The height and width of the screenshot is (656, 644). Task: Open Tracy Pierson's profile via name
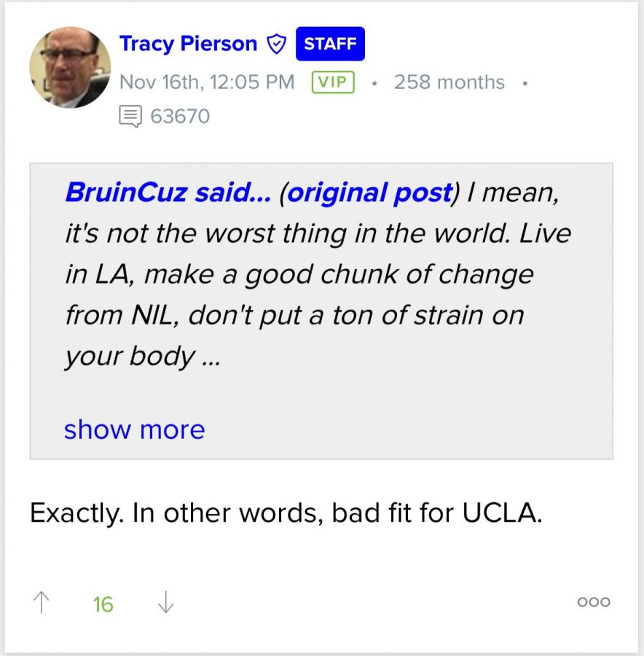pos(188,44)
